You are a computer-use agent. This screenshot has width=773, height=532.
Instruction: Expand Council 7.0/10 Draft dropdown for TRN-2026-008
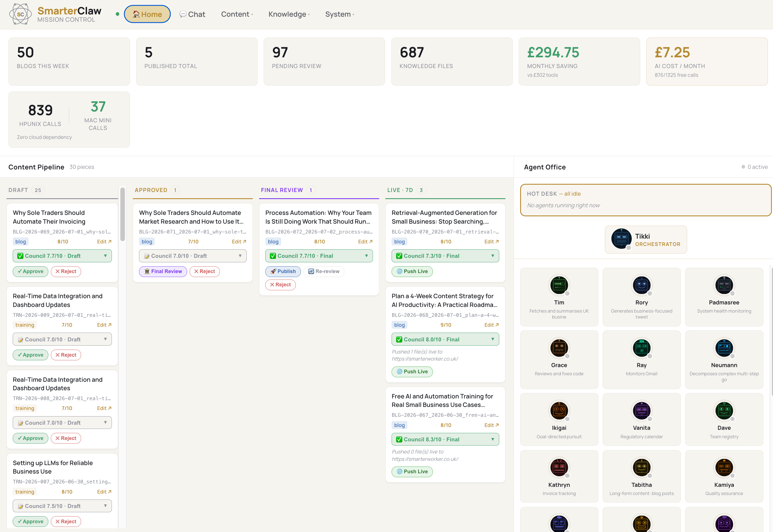click(62, 423)
